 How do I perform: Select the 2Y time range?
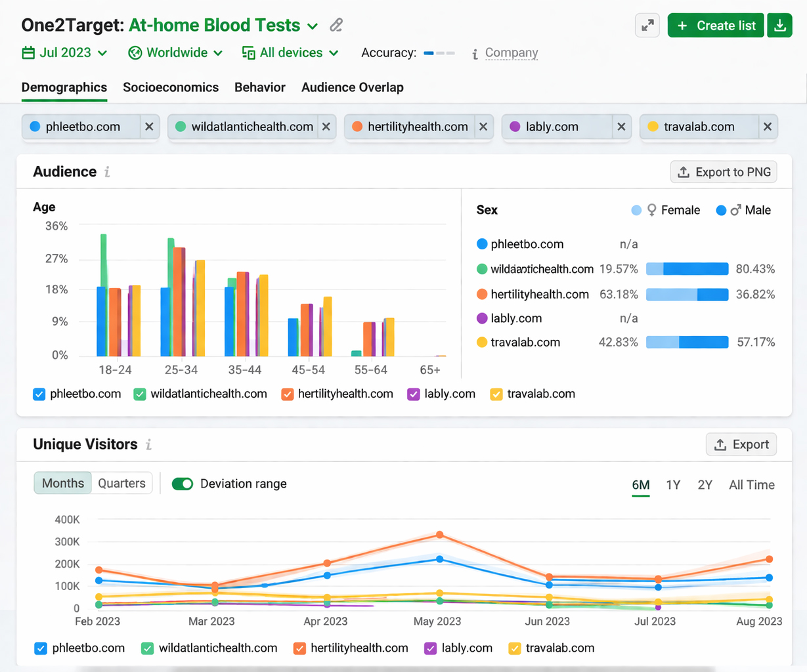(x=705, y=485)
